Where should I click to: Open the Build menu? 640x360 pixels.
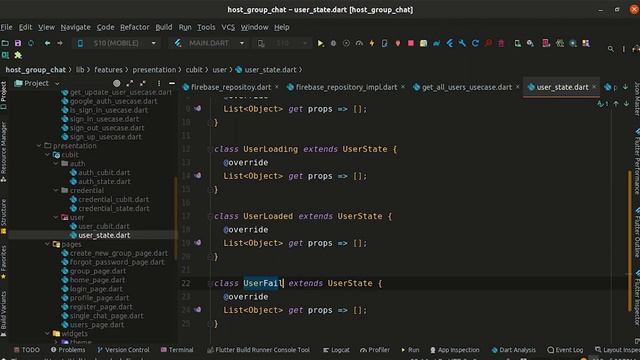(164, 27)
